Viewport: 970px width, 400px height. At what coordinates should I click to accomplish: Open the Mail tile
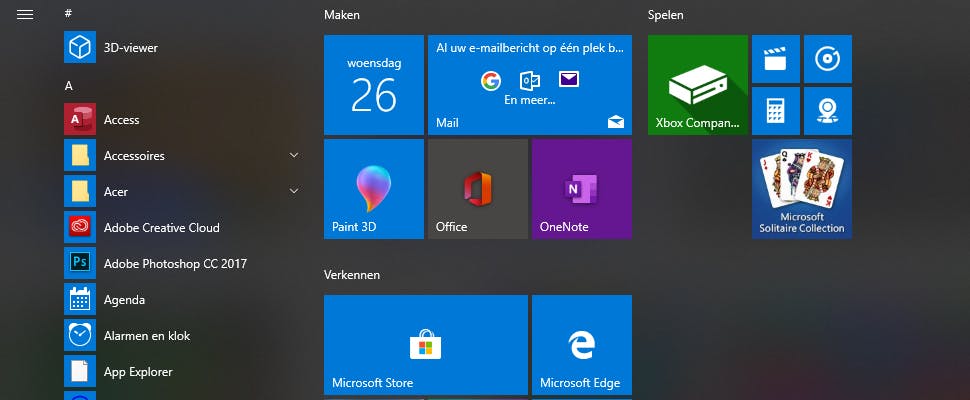point(530,85)
